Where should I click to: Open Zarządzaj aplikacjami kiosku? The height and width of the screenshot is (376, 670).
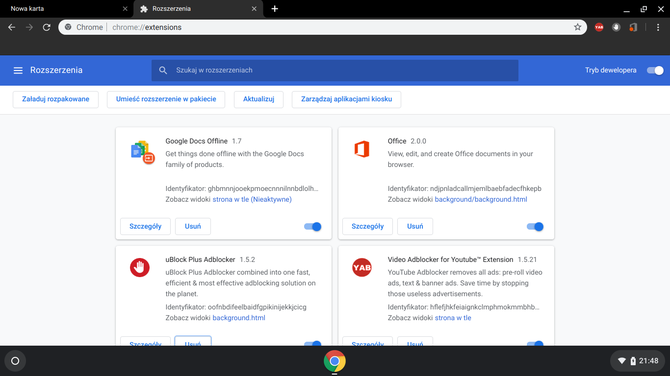point(347,99)
